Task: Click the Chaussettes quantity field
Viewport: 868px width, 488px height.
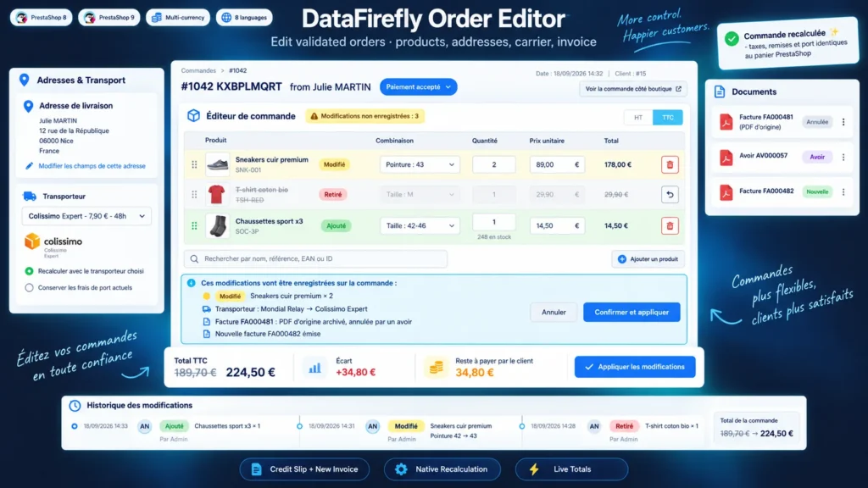Action: click(494, 222)
